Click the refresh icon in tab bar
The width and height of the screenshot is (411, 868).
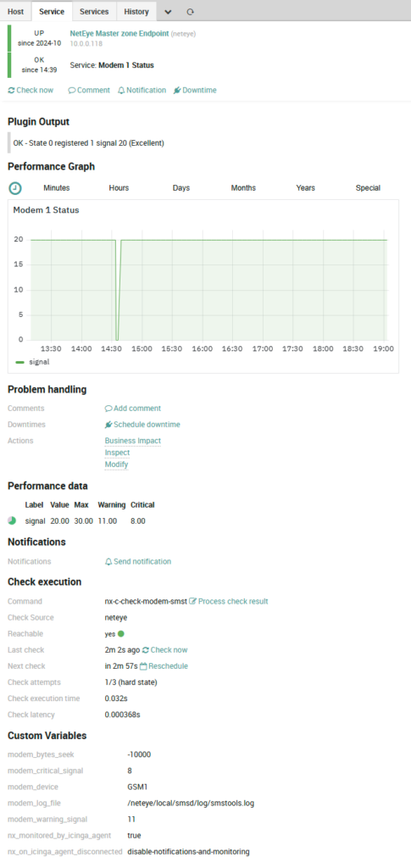(x=191, y=12)
